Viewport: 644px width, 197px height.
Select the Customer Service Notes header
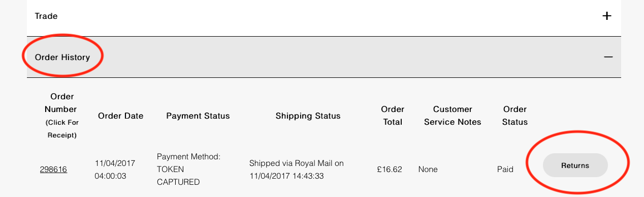coord(453,116)
